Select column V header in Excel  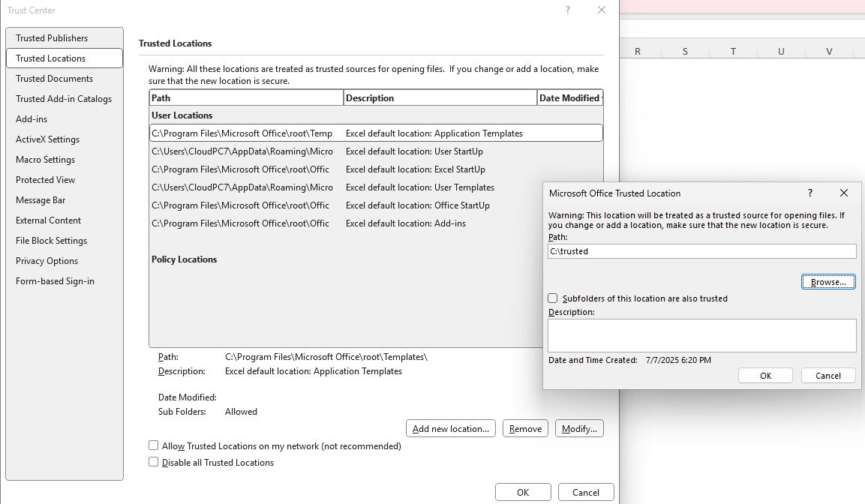click(829, 51)
